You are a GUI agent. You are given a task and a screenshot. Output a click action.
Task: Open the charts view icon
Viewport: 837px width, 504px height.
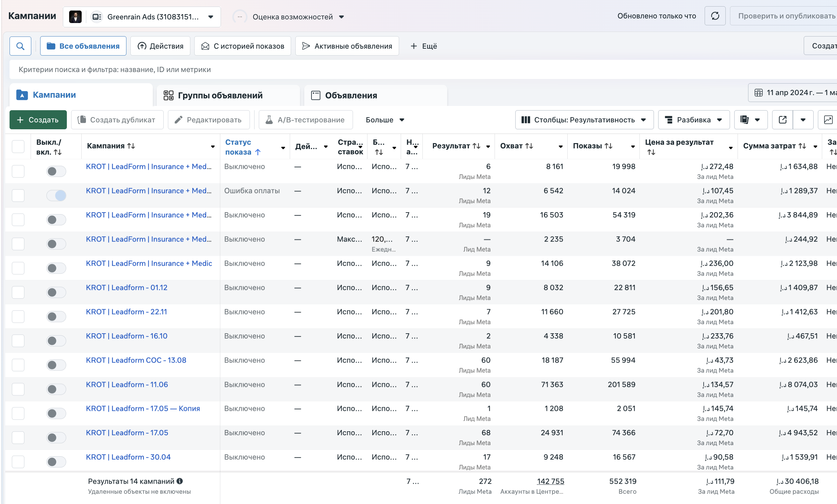(x=828, y=120)
